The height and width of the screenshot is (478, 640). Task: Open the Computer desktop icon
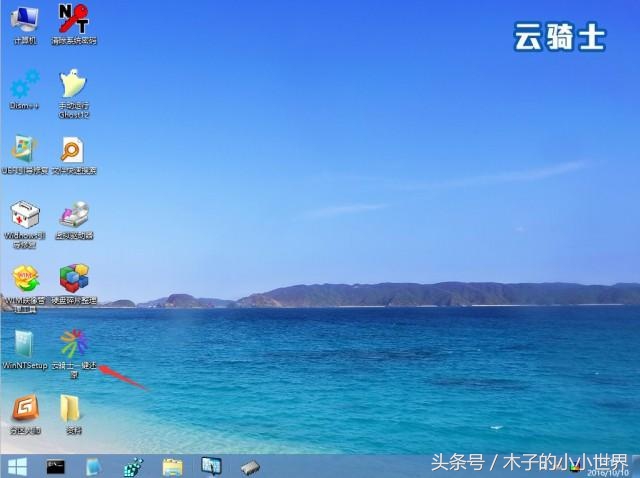[x=24, y=20]
